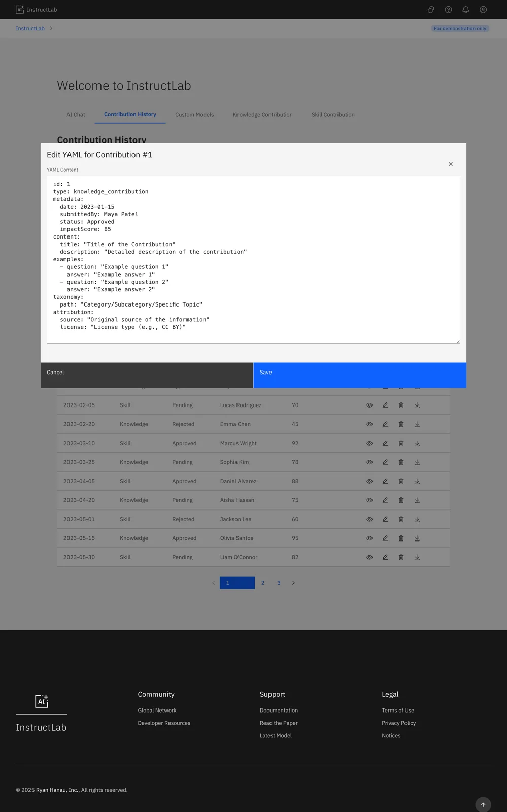Select the Contribution History tab
The height and width of the screenshot is (812, 507).
pyautogui.click(x=130, y=115)
